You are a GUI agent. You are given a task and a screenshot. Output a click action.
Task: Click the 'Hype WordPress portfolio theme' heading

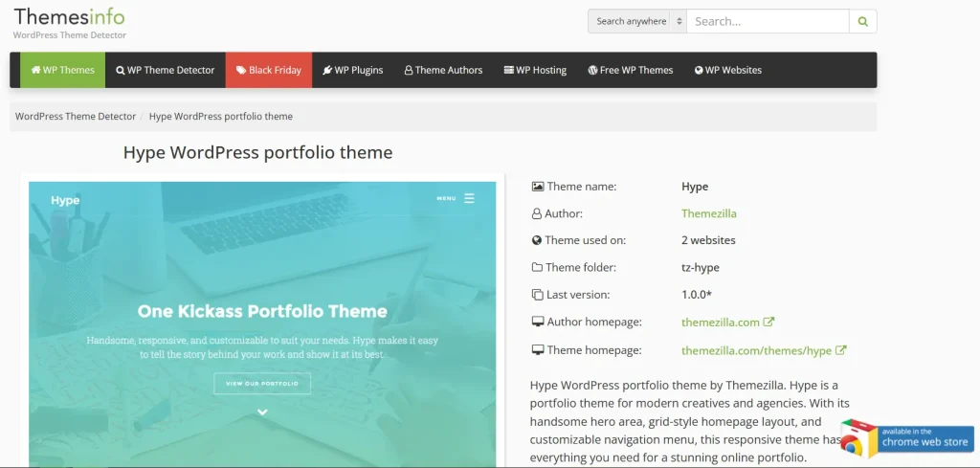click(257, 152)
